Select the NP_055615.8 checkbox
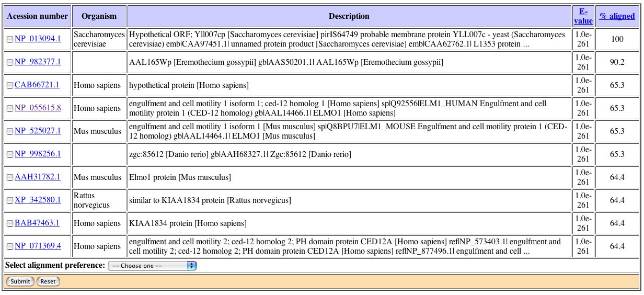644x295 pixels. [x=10, y=108]
